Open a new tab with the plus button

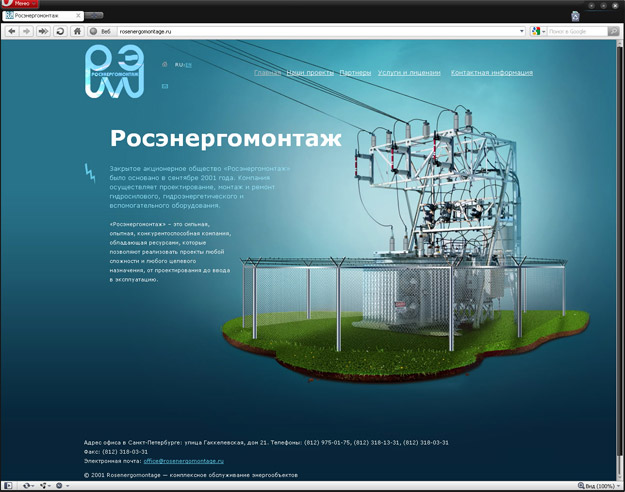click(x=94, y=16)
